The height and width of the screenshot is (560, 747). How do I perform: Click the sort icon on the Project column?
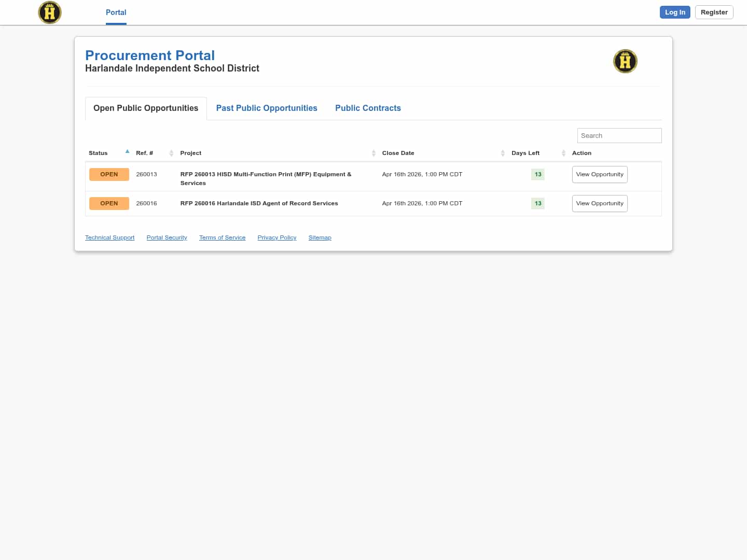click(x=374, y=153)
